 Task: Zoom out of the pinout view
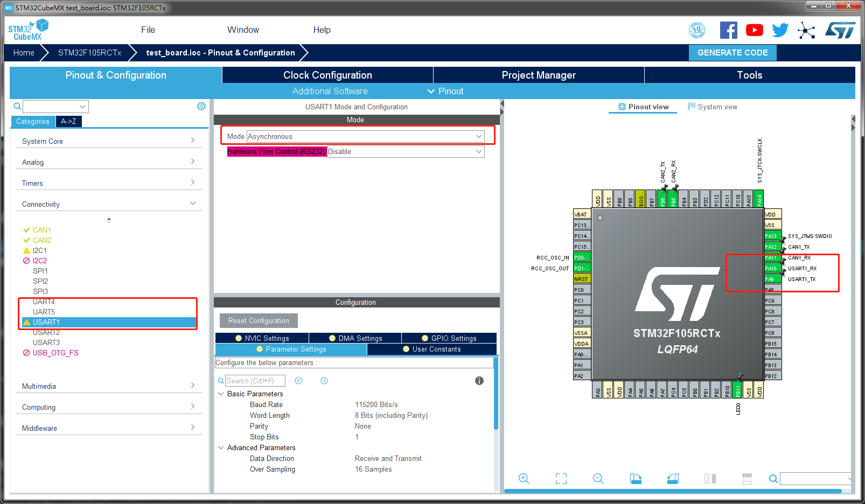click(x=598, y=478)
